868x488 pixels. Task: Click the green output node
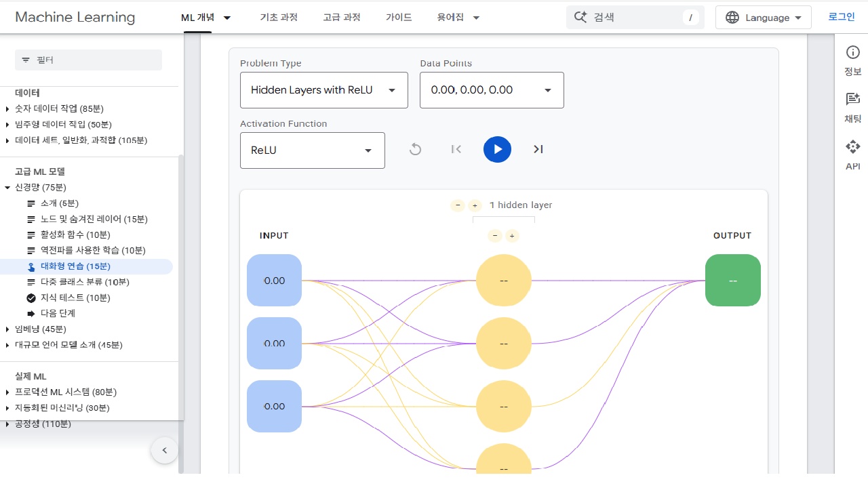coord(733,281)
